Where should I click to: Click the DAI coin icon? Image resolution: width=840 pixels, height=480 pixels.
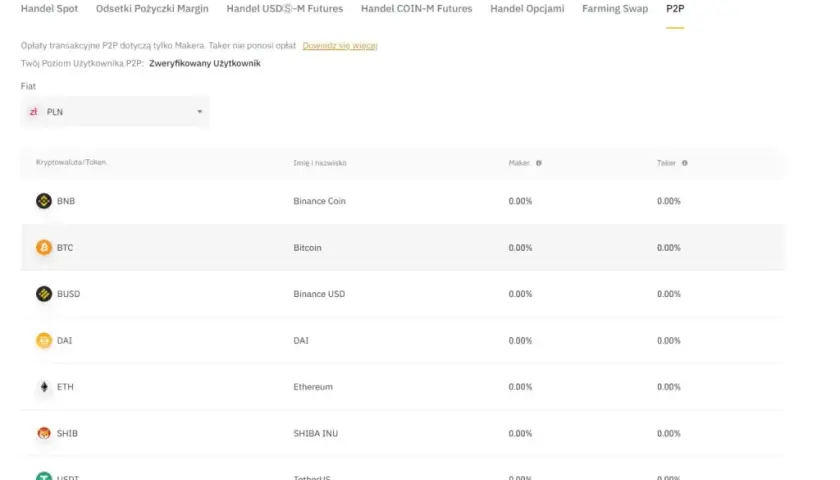pos(44,340)
